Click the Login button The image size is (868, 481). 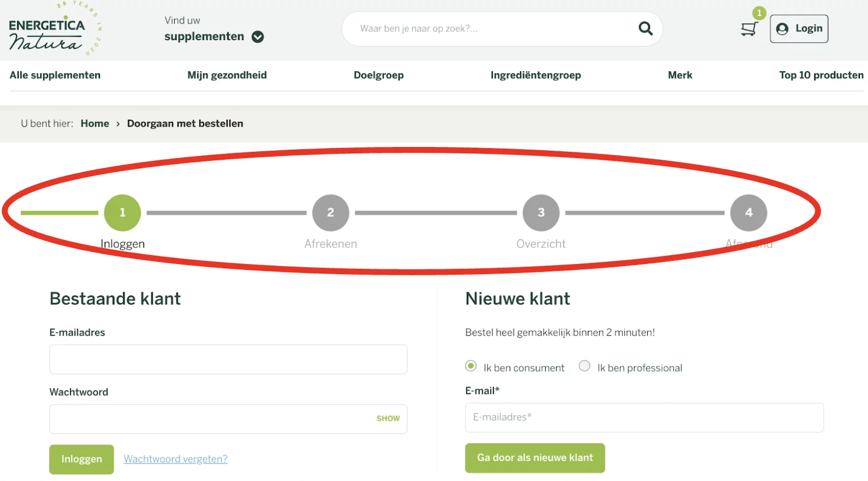coord(799,29)
